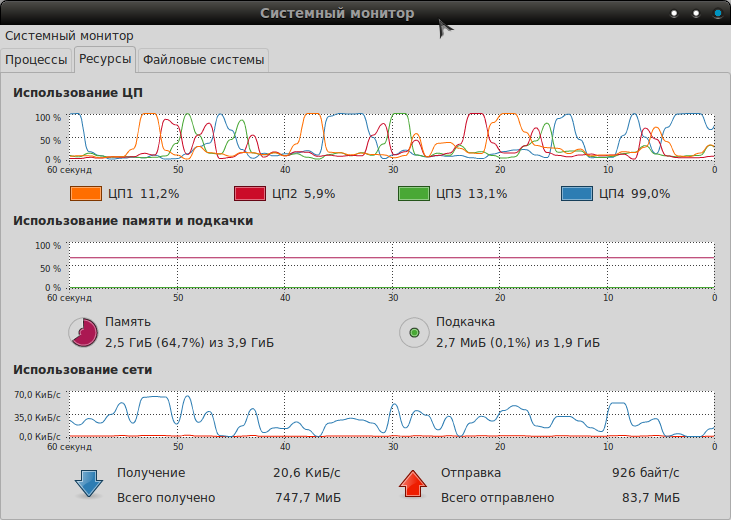Click the red Отправка upload arrow
The image size is (731, 520).
[x=412, y=484]
